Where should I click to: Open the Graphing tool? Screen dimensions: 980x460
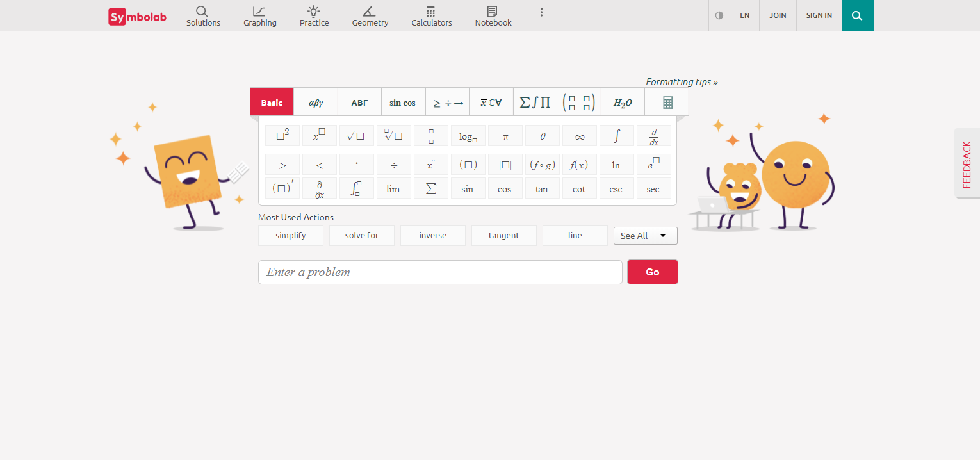pos(259,16)
